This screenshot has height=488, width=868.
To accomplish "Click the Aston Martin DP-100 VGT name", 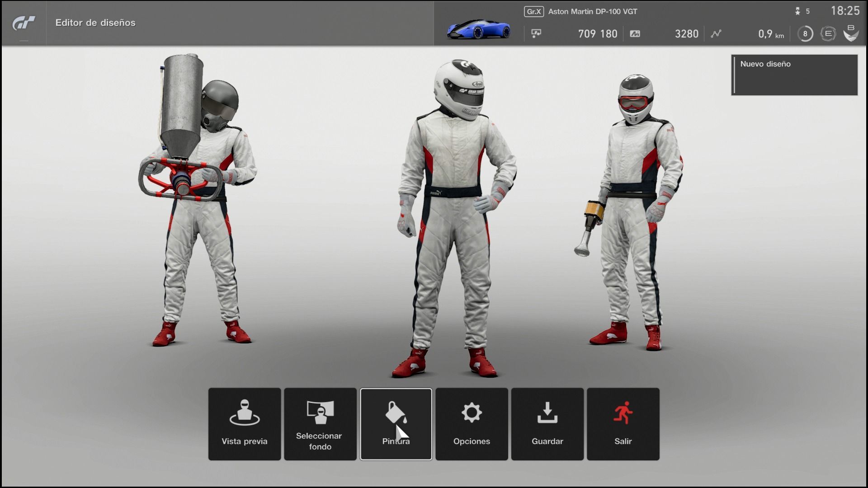I will pos(592,12).
